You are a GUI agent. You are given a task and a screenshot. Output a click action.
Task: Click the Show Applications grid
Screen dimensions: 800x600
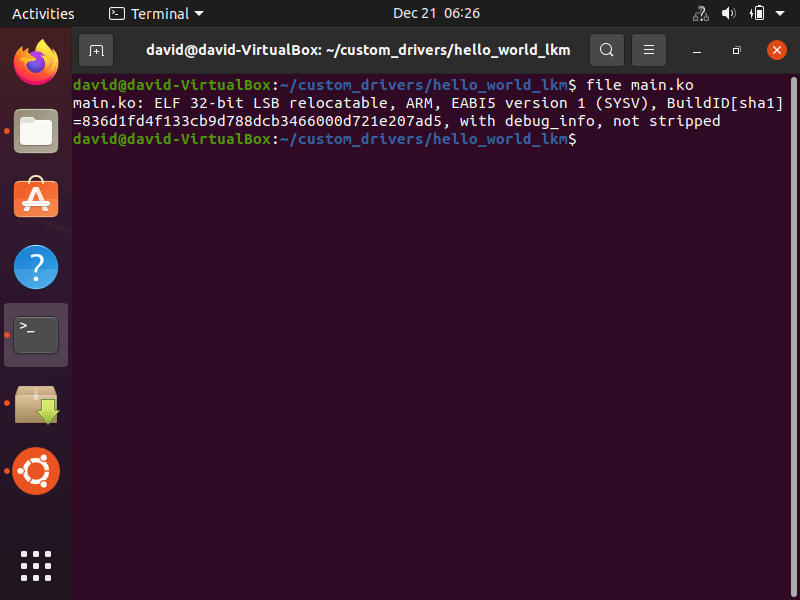pyautogui.click(x=36, y=566)
